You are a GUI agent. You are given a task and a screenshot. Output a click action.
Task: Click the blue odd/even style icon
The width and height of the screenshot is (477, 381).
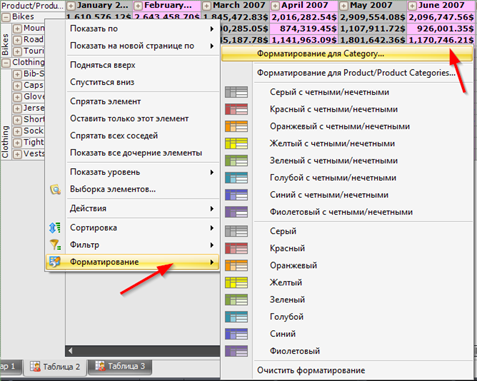point(236,195)
